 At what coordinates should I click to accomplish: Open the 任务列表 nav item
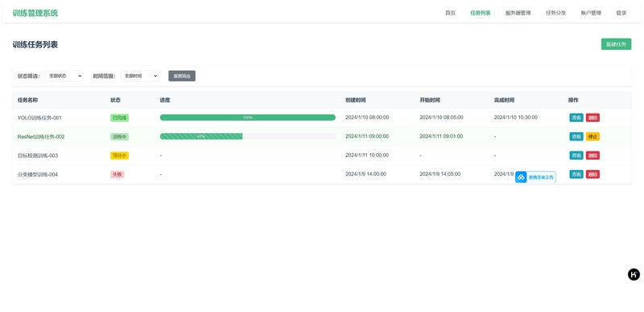[481, 13]
